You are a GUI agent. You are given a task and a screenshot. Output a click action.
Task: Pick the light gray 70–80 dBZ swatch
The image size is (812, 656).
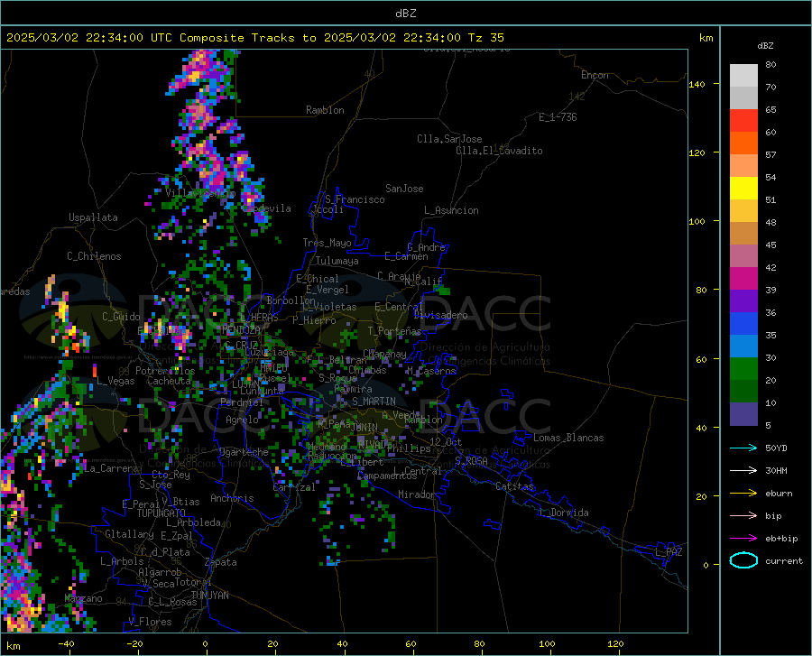click(743, 75)
